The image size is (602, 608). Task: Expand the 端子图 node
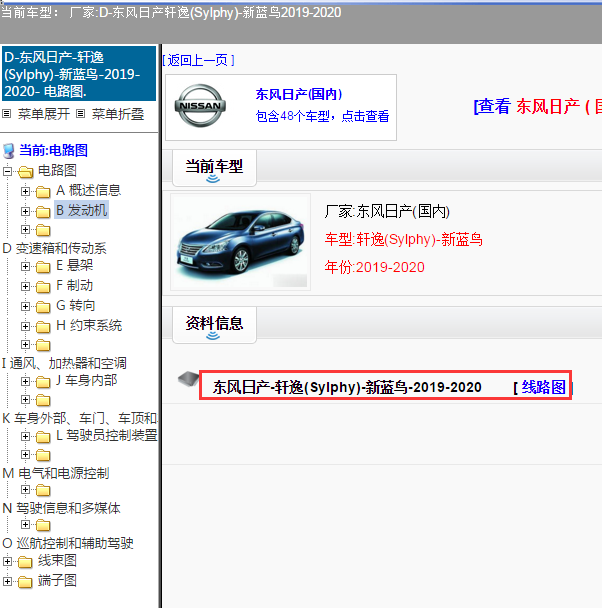(x=8, y=581)
